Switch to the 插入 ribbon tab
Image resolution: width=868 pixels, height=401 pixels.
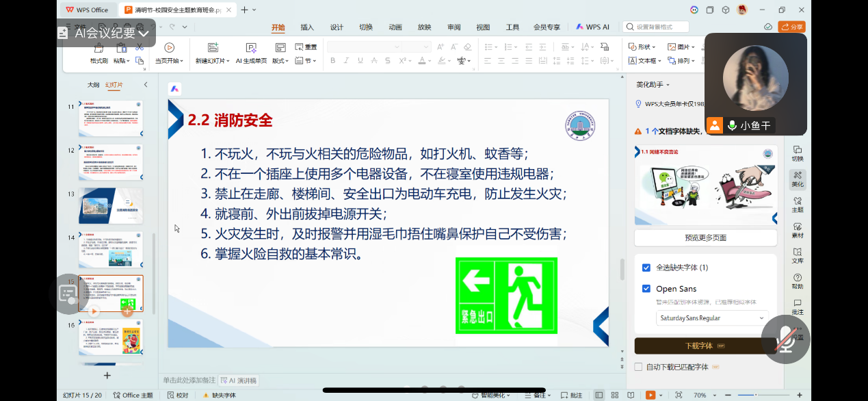(x=307, y=27)
